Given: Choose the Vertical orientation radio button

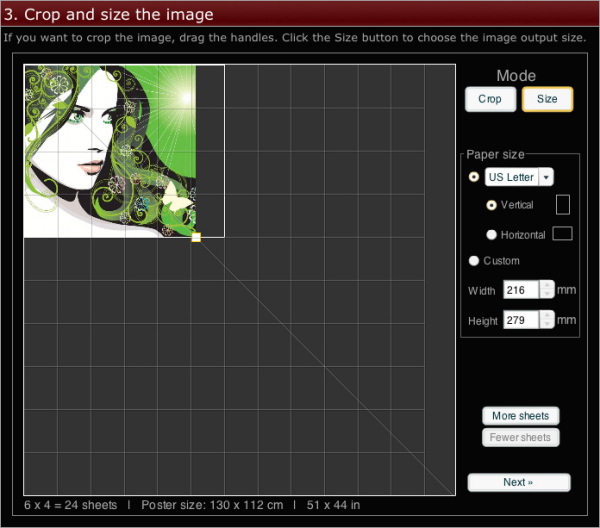Looking at the screenshot, I should coord(491,205).
